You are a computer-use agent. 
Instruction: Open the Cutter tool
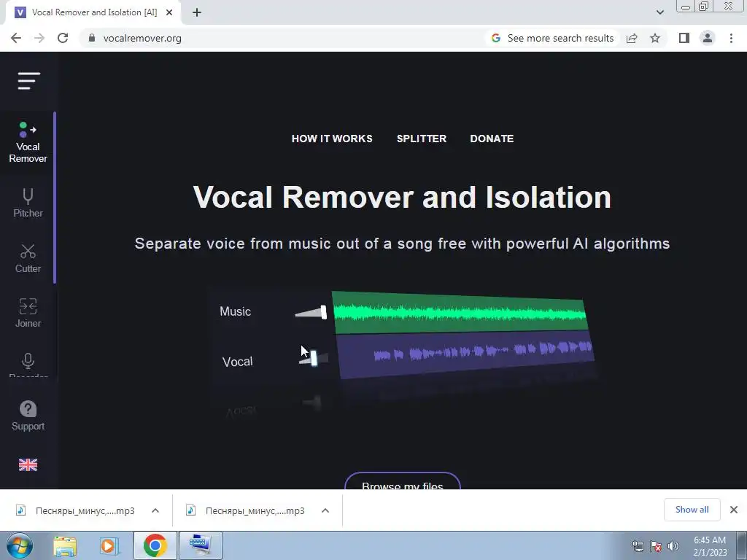coord(28,259)
